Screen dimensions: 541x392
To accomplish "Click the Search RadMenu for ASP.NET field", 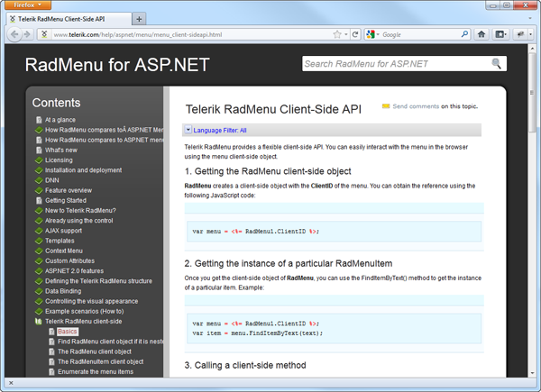I will click(x=397, y=64).
